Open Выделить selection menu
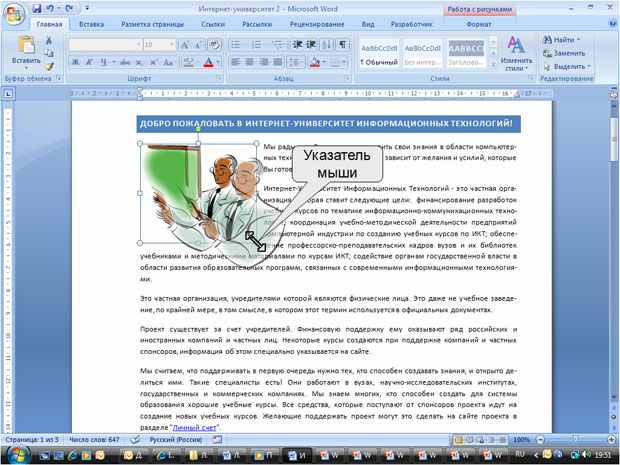Viewport: 620px width, 465px height. (567, 66)
